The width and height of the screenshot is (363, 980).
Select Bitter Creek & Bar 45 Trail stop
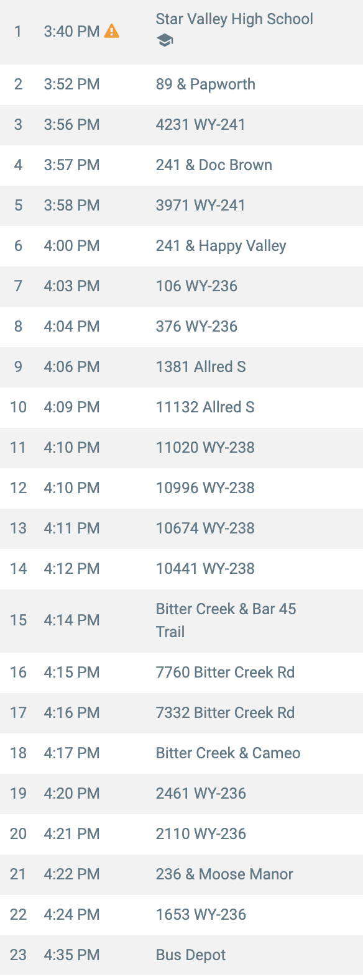(x=181, y=620)
